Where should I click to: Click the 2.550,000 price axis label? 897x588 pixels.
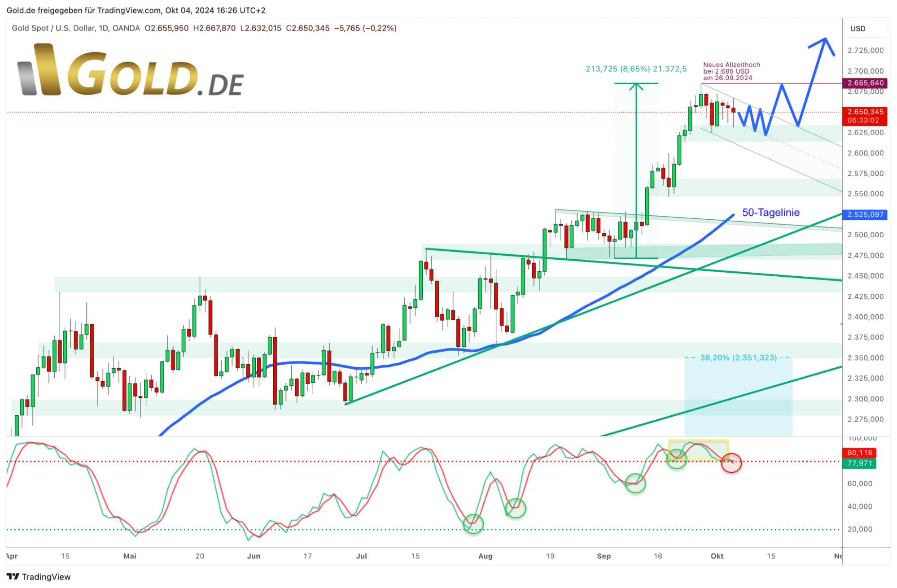[x=865, y=194]
